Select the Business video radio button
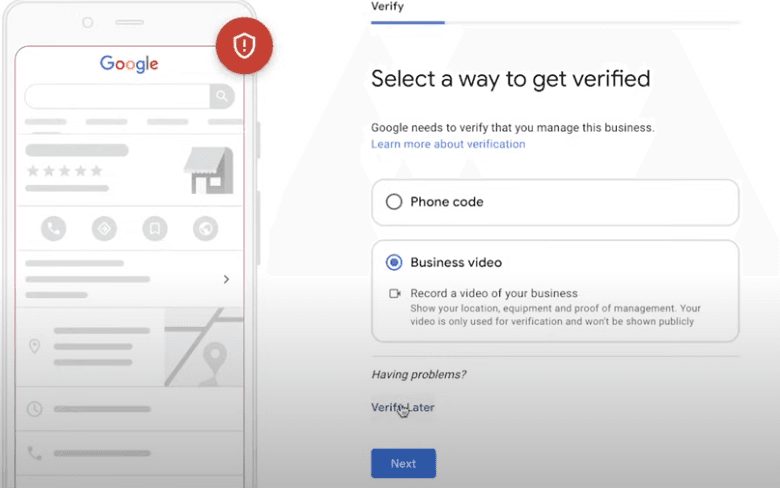This screenshot has width=780, height=488. (394, 263)
